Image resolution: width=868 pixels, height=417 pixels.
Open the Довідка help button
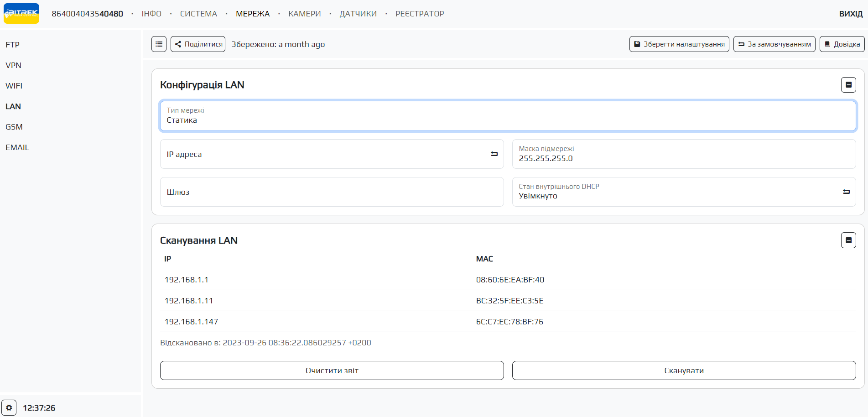842,44
